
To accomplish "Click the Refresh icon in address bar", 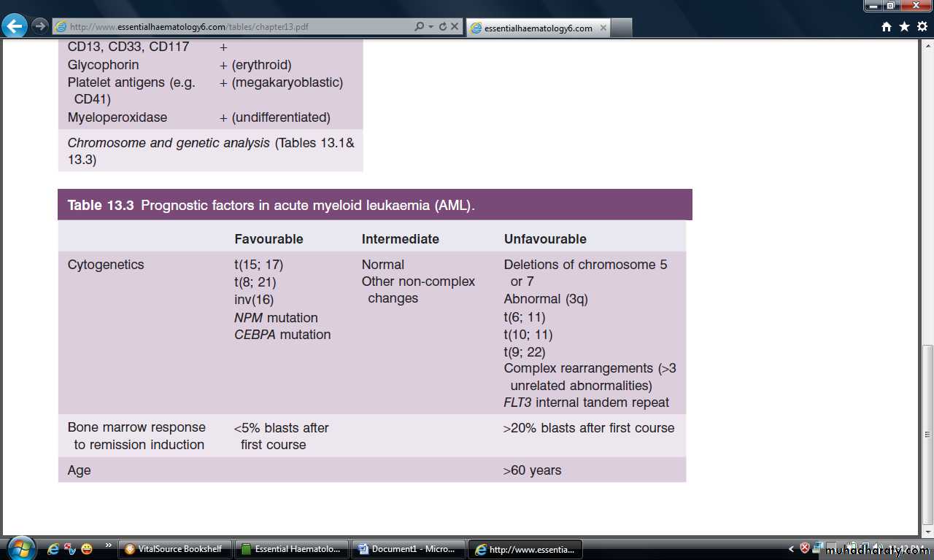I will [442, 27].
